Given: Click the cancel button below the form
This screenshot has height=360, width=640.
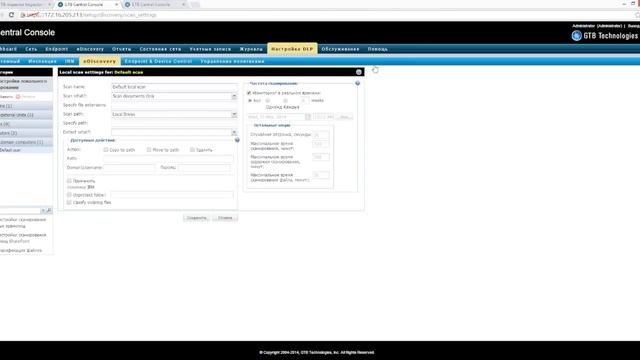Looking at the screenshot, I should click(225, 218).
